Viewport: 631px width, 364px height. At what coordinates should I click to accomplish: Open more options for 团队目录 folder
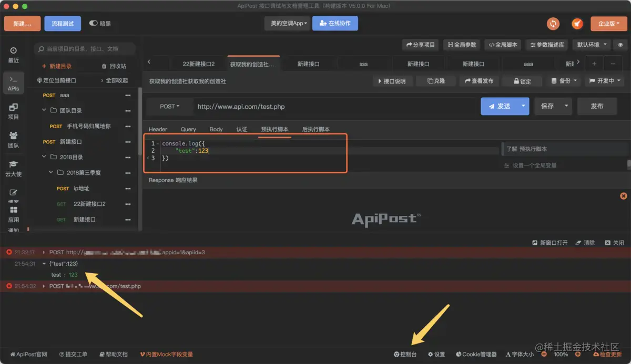(128, 111)
